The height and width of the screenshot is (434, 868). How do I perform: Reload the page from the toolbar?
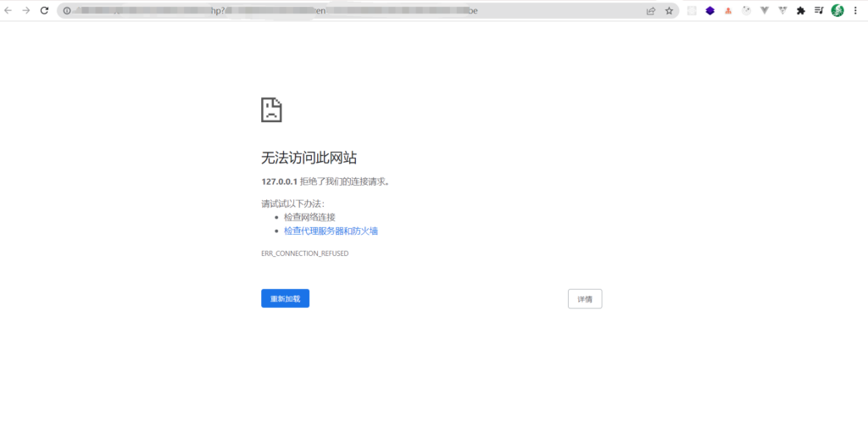click(x=44, y=10)
